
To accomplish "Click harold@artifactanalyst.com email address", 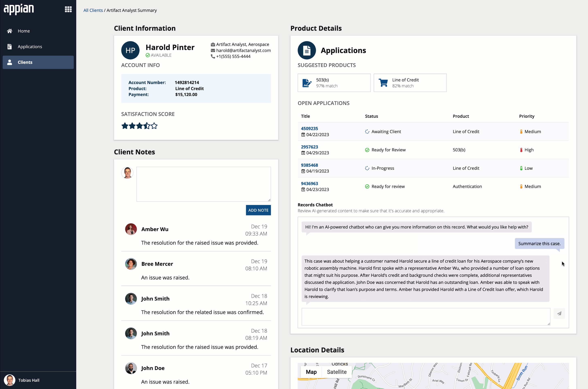I will point(243,50).
